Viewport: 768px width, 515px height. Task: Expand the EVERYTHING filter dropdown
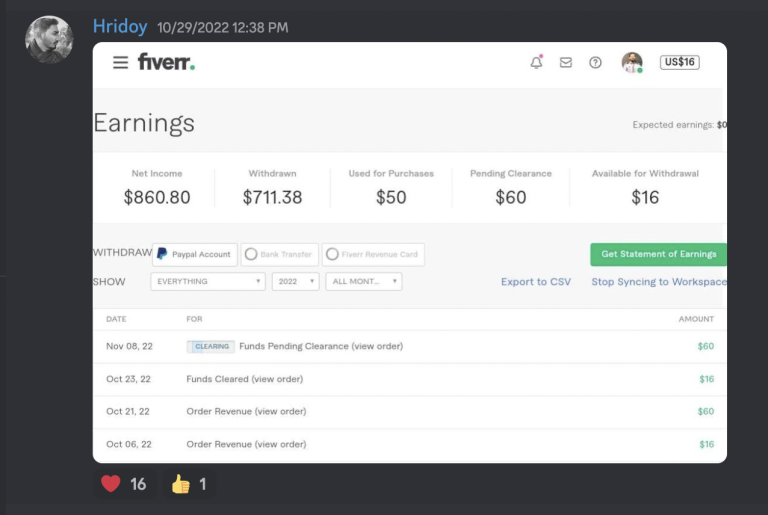click(208, 282)
